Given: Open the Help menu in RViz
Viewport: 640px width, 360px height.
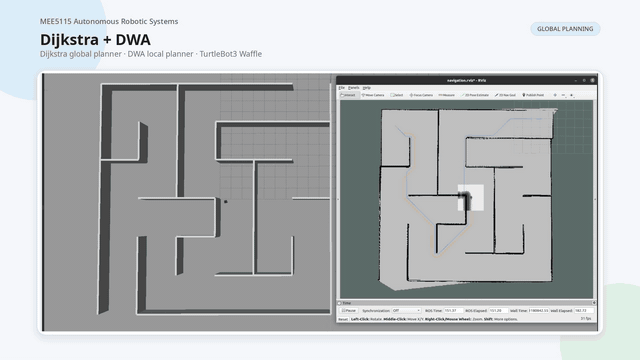Looking at the screenshot, I should pos(367,88).
